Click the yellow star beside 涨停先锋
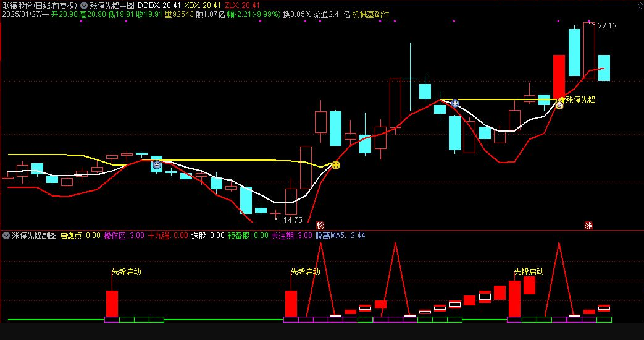This screenshot has height=340, width=644. [x=562, y=99]
